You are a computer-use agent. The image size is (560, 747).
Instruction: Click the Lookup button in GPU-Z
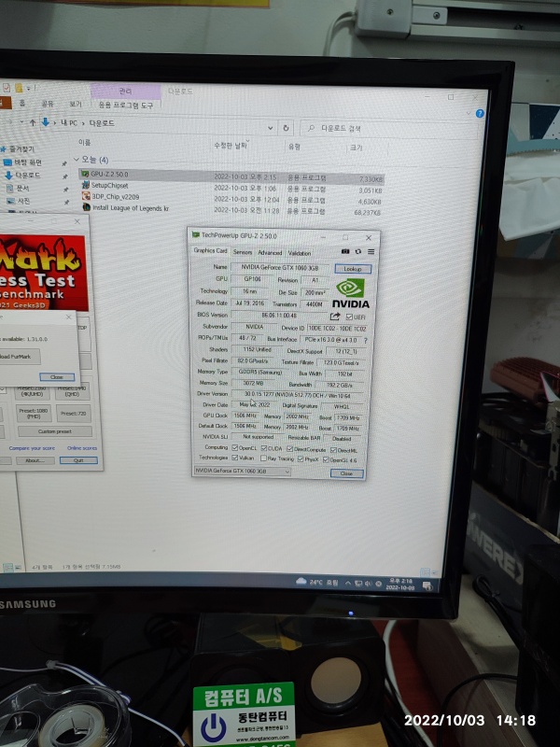tap(353, 269)
